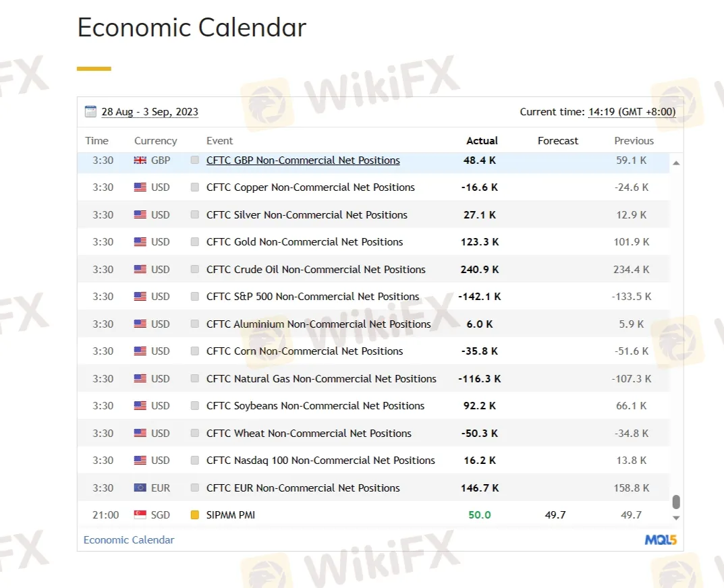This screenshot has height=588, width=724.
Task: Click the EU flag in EUR row
Action: [x=140, y=488]
